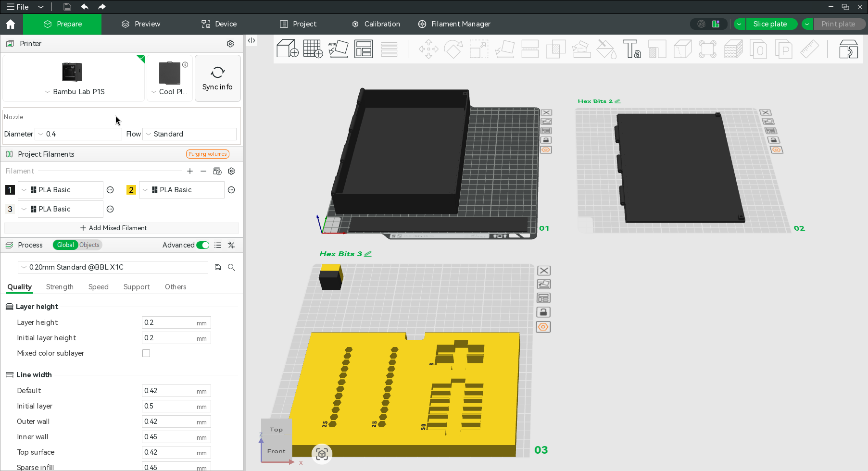Click the Save project disk icon
The image size is (868, 471).
(67, 7)
